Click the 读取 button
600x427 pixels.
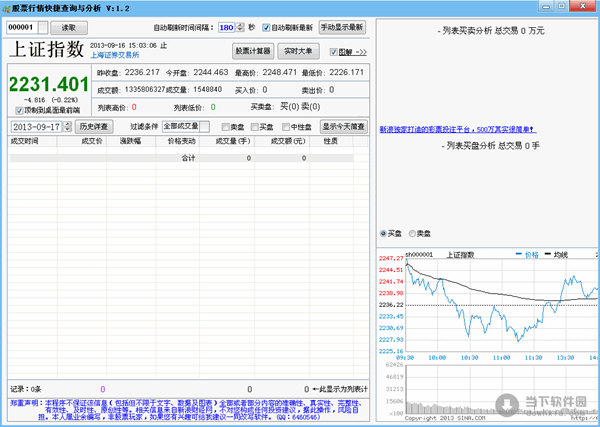pyautogui.click(x=67, y=28)
